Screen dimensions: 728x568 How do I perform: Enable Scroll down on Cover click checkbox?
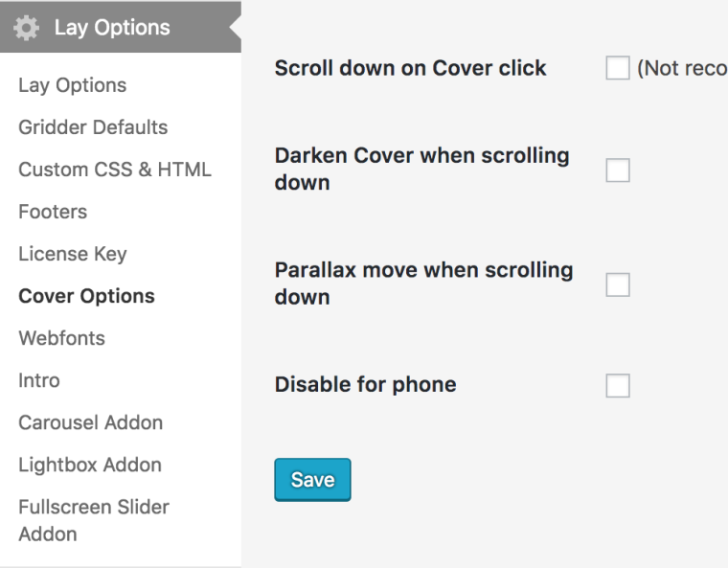[x=618, y=69]
